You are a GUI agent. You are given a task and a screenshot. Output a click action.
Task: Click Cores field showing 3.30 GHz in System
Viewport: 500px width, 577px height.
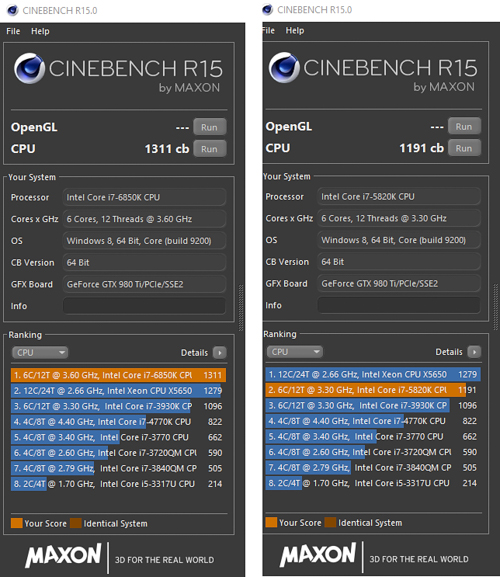399,218
